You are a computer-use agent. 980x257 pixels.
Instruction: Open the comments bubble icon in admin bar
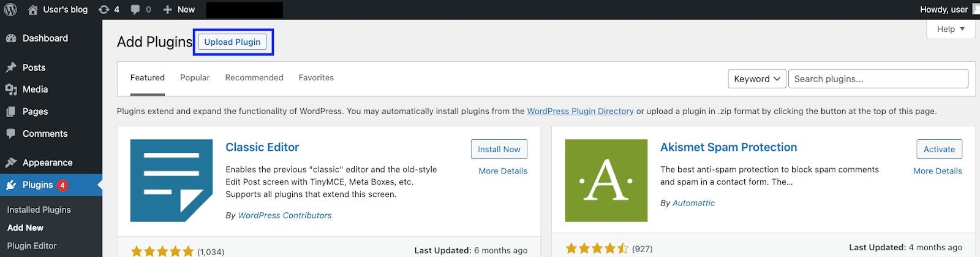point(135,10)
